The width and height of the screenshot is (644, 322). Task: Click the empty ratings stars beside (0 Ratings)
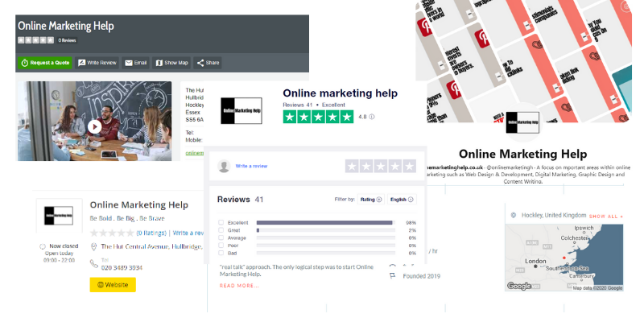coord(112,233)
